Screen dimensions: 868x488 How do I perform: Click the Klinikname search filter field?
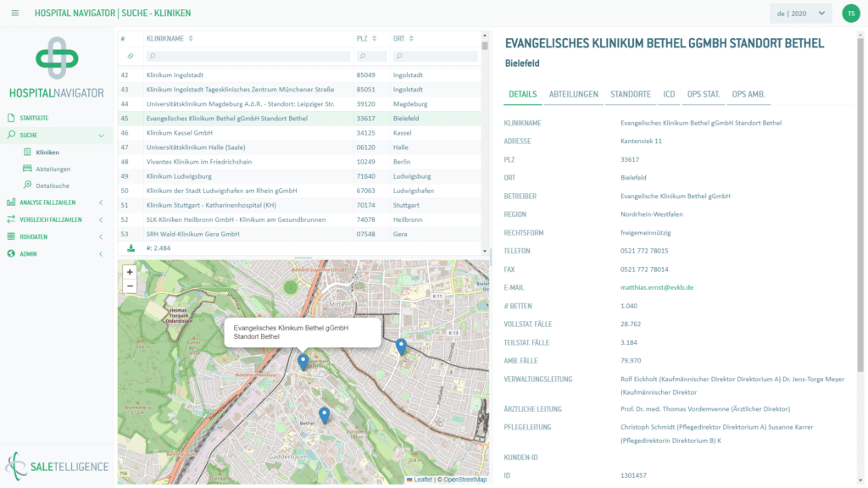[248, 56]
